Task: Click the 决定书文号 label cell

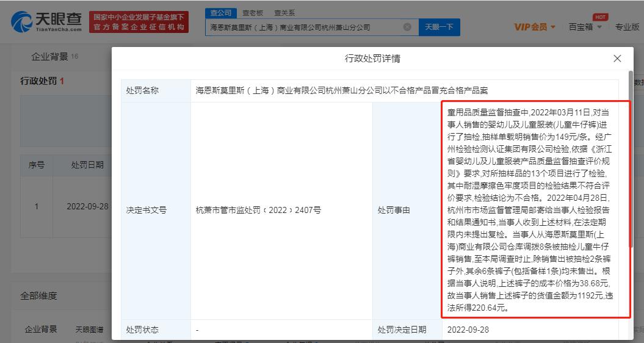Action: [x=156, y=211]
